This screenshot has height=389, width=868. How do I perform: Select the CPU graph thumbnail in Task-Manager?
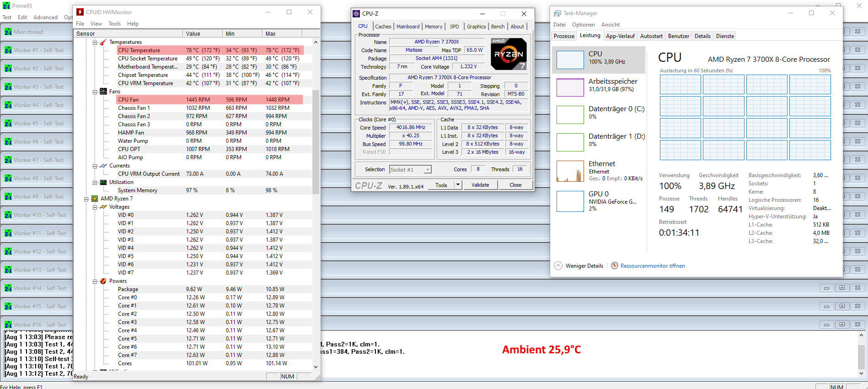coord(570,60)
